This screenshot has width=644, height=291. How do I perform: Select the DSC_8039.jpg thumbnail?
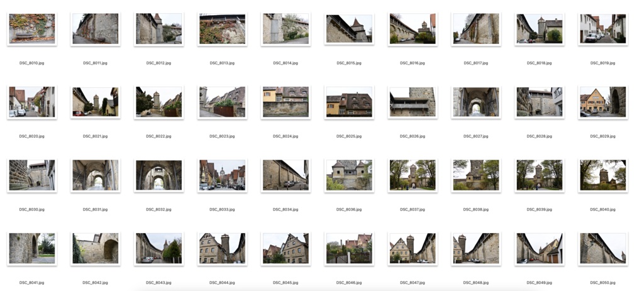[539, 175]
